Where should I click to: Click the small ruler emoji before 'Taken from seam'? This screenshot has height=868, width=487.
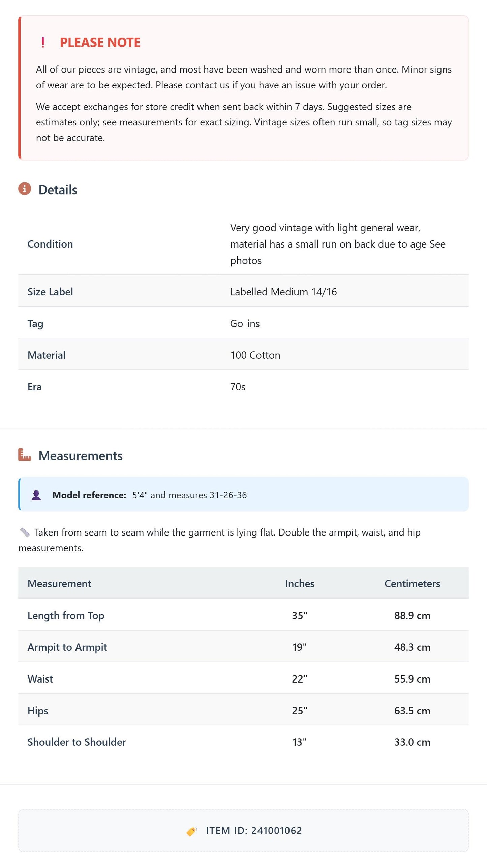click(x=25, y=532)
